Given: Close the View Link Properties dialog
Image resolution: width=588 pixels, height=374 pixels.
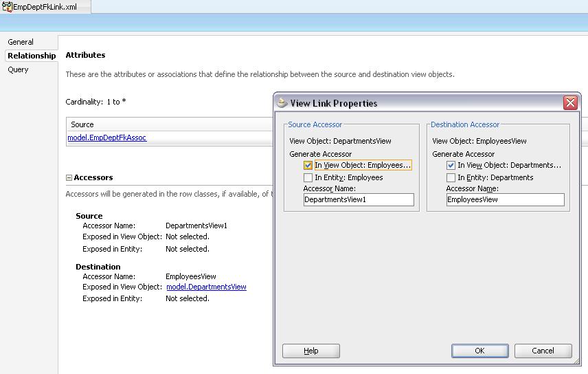Looking at the screenshot, I should pos(570,102).
